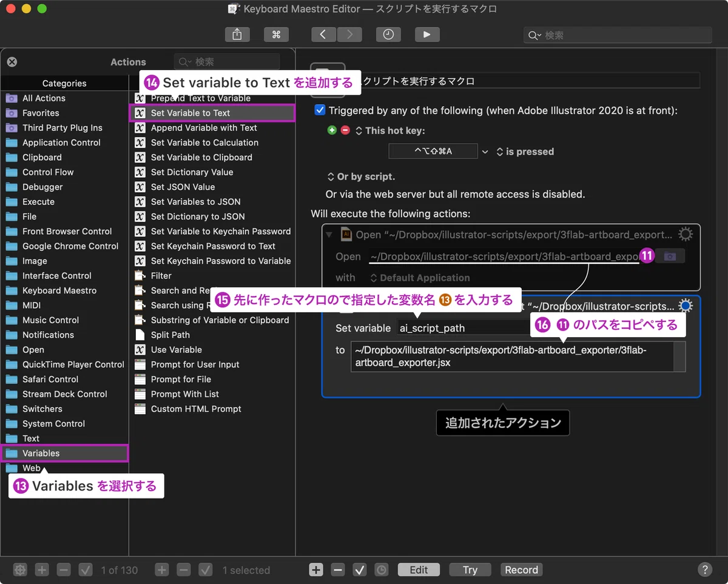Select the Clipboard category
Screen dimensions: 728x584
coord(64,158)
